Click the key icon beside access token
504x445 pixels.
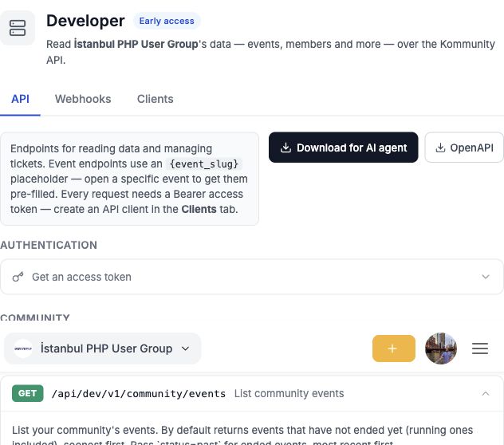[18, 277]
